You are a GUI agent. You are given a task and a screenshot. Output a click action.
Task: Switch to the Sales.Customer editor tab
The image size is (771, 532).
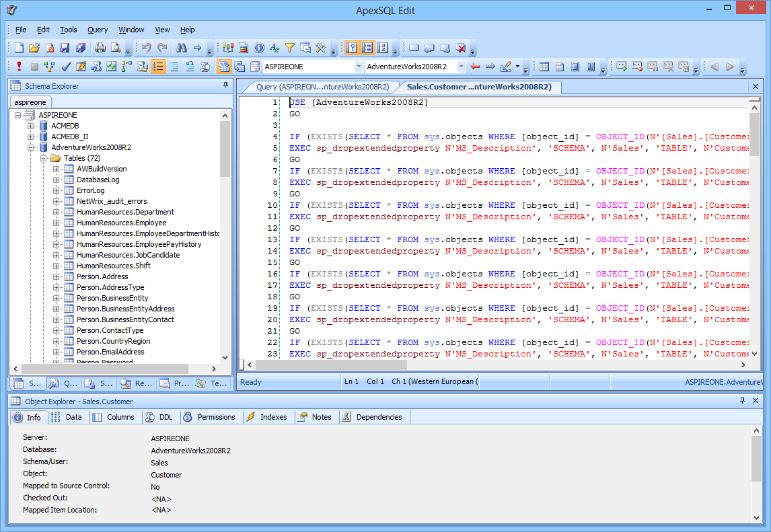point(481,87)
